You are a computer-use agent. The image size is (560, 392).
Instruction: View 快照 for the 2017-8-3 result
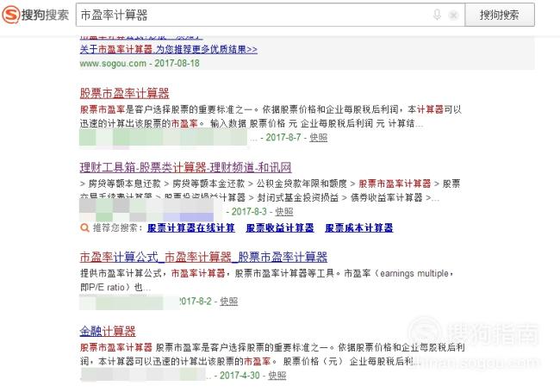coord(284,212)
